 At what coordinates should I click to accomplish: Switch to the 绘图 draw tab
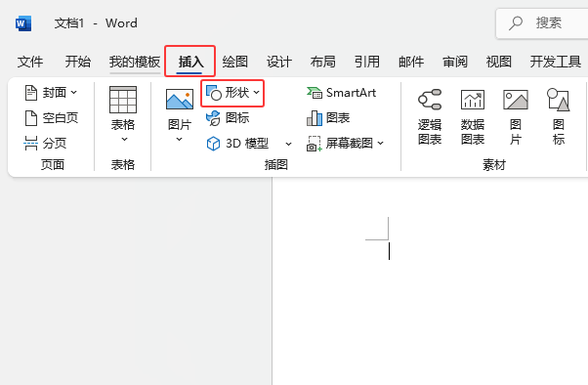[235, 62]
